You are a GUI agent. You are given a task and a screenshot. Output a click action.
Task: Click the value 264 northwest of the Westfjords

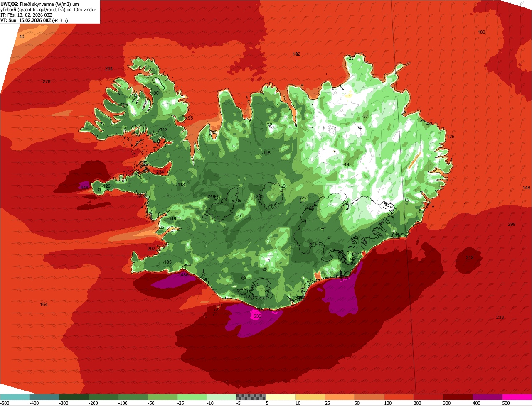109,68
